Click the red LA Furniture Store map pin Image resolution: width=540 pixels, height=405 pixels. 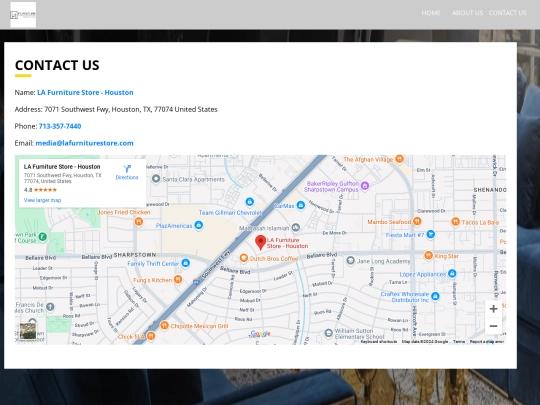(x=261, y=242)
